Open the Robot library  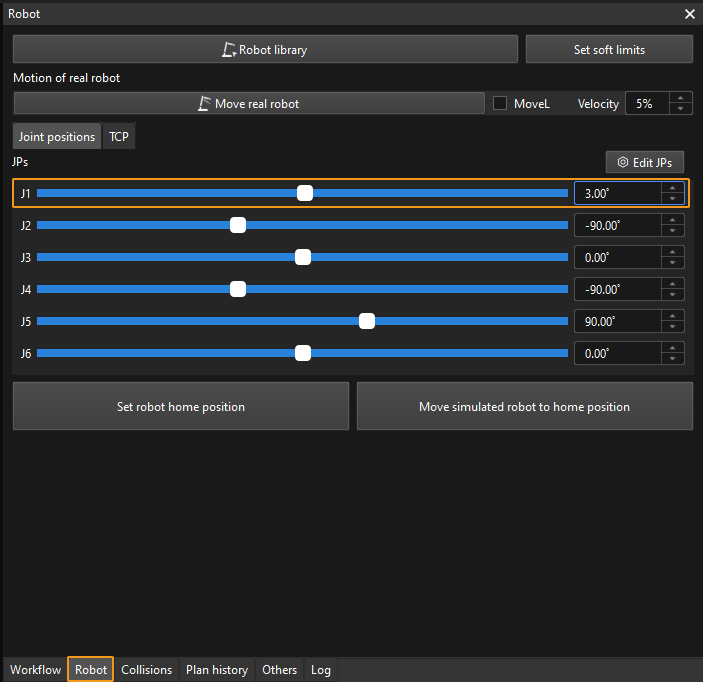[x=265, y=49]
